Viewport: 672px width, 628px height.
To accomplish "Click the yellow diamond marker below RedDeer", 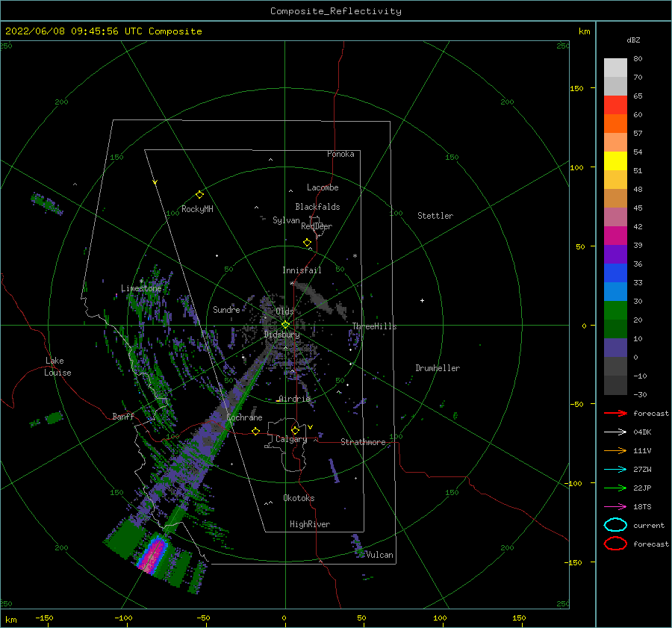I will click(307, 243).
